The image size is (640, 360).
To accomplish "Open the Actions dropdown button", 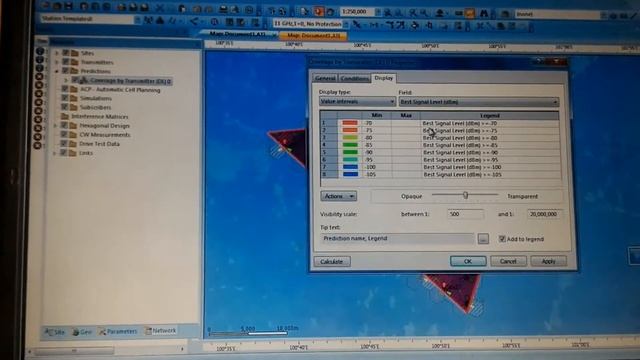I will click(338, 196).
